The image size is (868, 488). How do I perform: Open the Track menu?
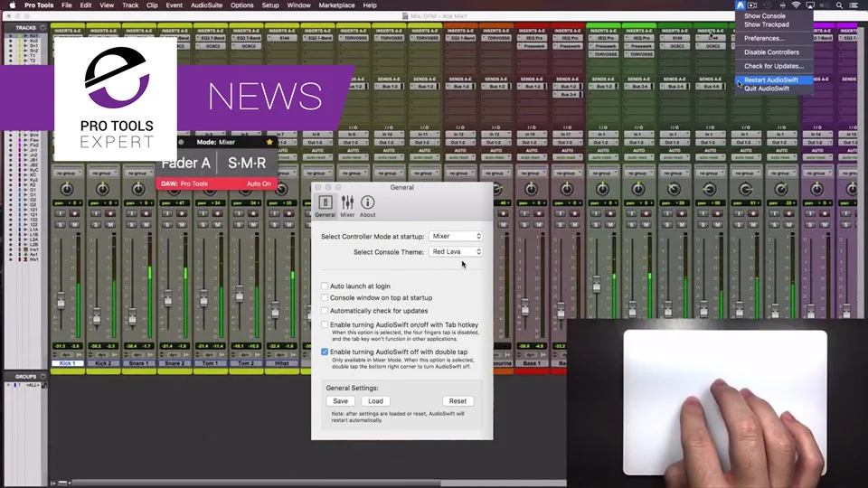click(130, 5)
